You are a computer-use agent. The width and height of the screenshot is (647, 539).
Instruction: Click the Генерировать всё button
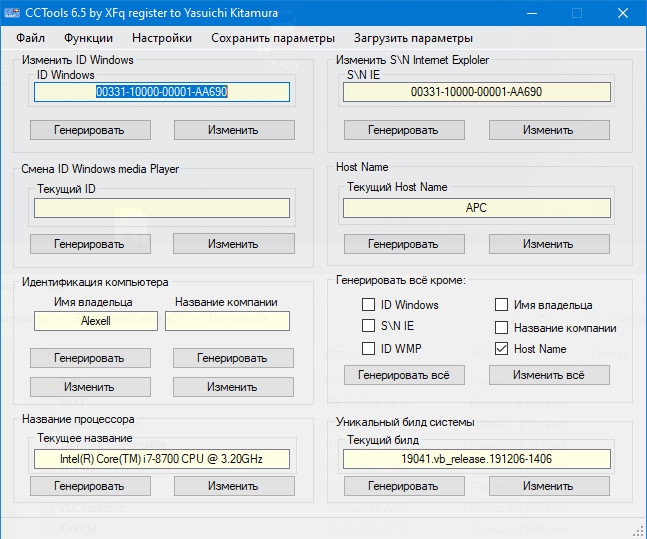point(404,375)
